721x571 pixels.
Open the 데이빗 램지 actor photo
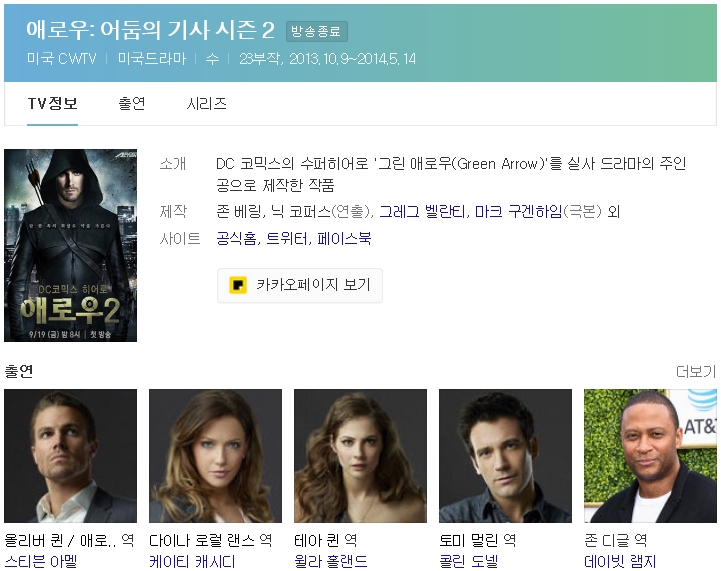[x=650, y=456]
